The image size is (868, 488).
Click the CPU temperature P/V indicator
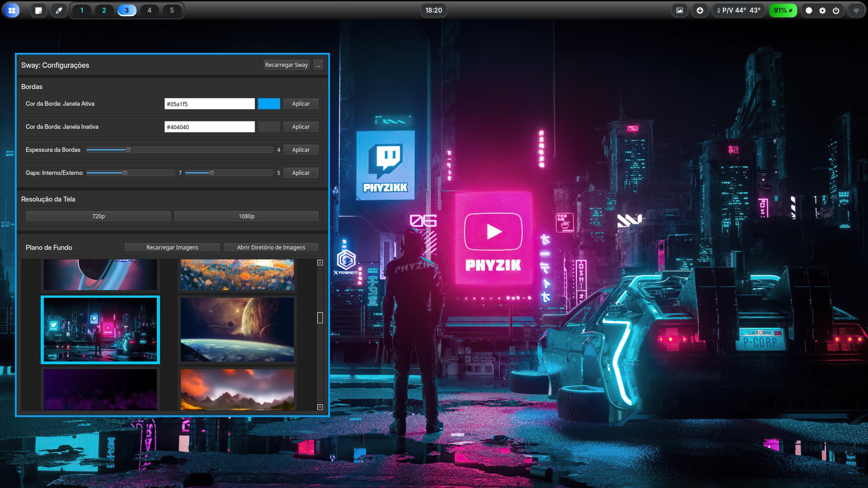(x=739, y=10)
